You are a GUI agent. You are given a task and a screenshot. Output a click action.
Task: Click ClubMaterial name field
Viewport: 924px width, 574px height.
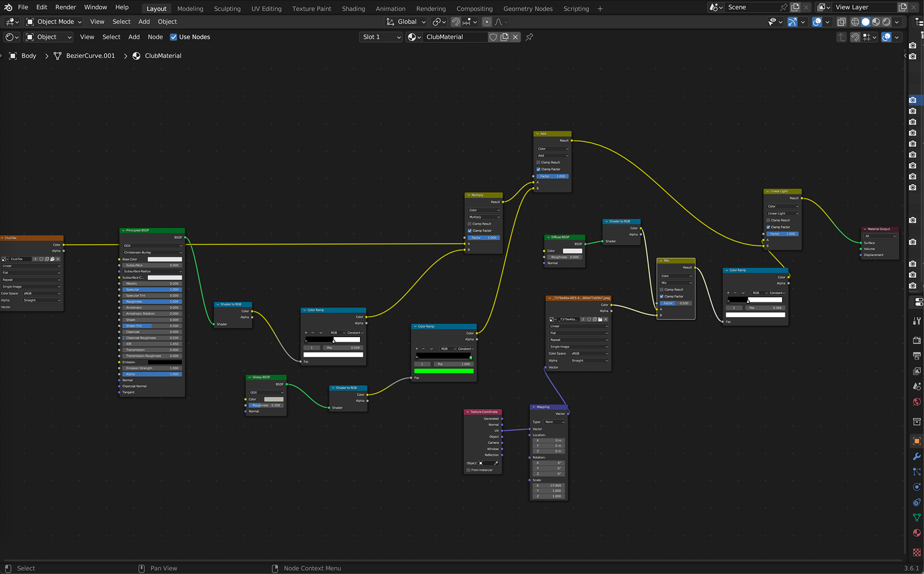[455, 37]
